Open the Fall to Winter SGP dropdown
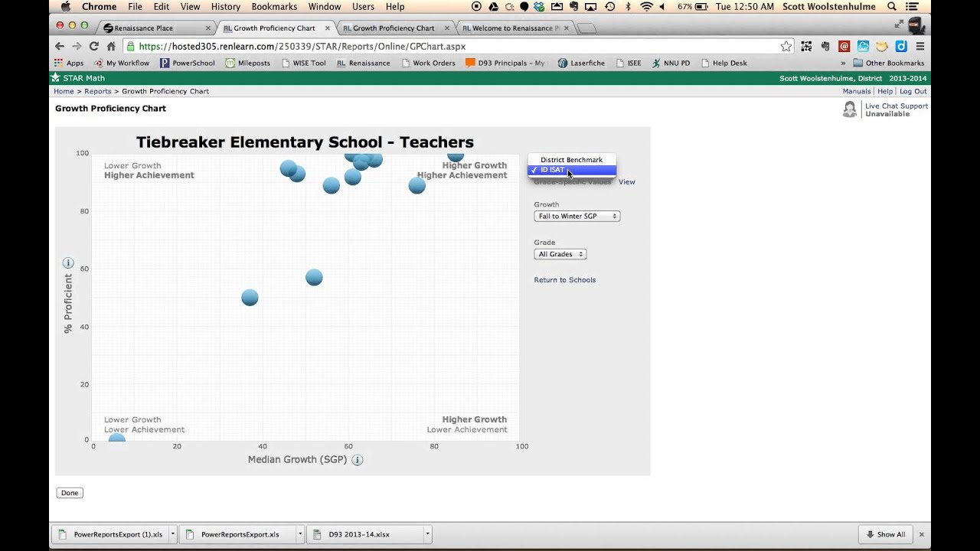Screen dimensions: 980x551 pyautogui.click(x=577, y=216)
